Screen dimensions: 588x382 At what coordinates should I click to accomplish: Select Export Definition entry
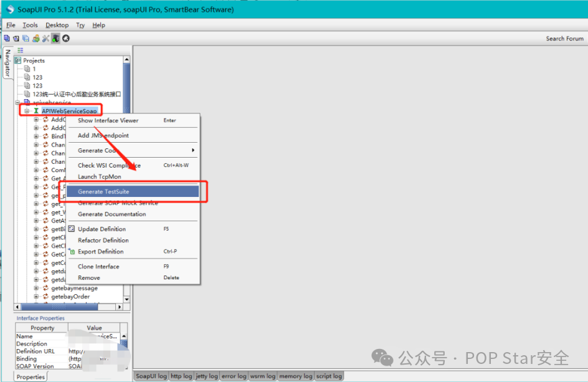coord(133,251)
